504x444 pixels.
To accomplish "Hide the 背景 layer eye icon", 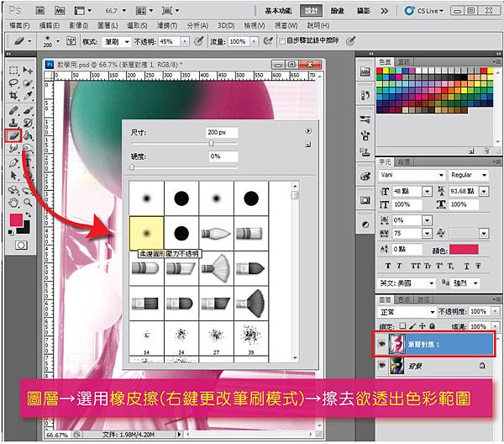I will coord(382,366).
